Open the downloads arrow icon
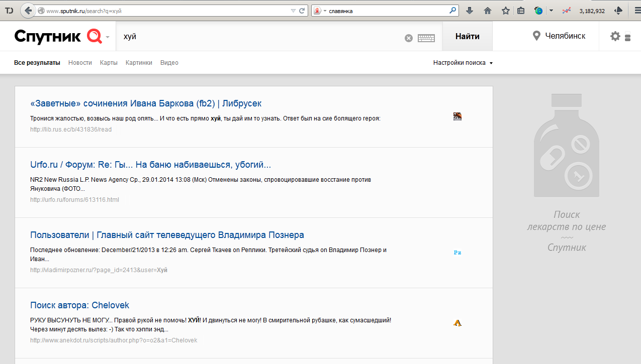The image size is (641, 364). click(x=469, y=11)
